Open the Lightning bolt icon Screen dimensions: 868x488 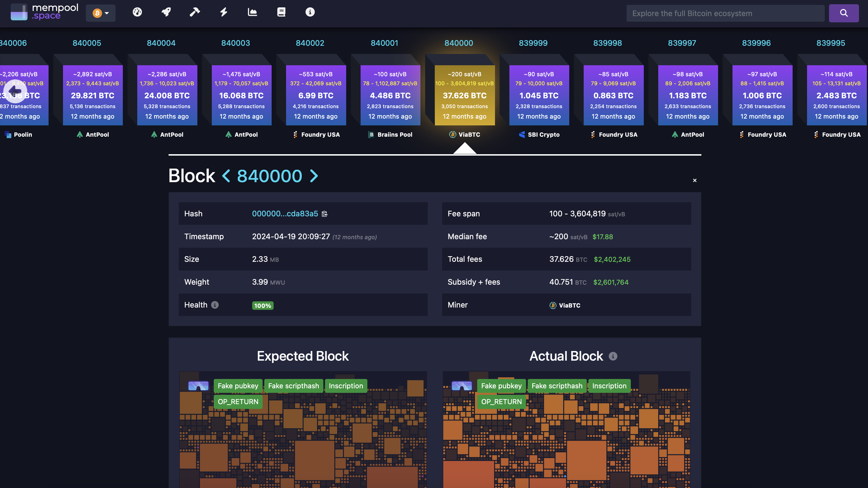224,12
